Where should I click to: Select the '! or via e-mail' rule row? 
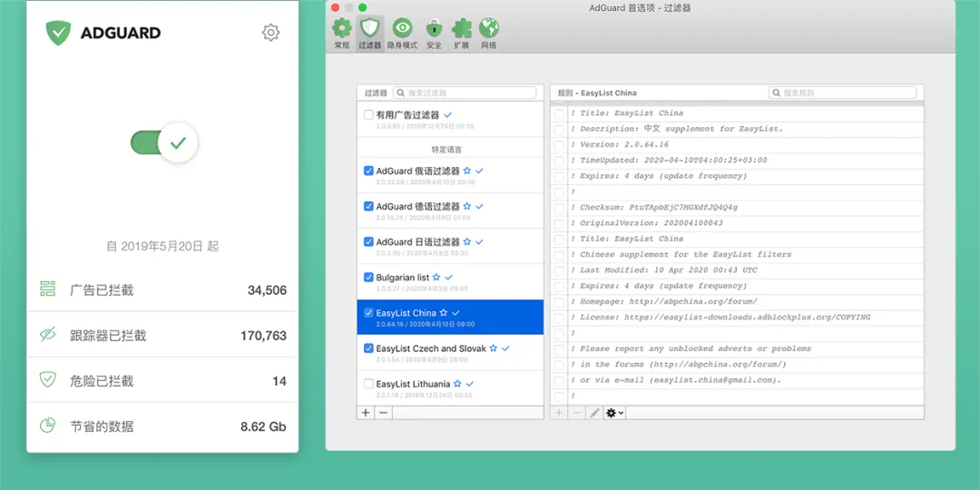[737, 380]
